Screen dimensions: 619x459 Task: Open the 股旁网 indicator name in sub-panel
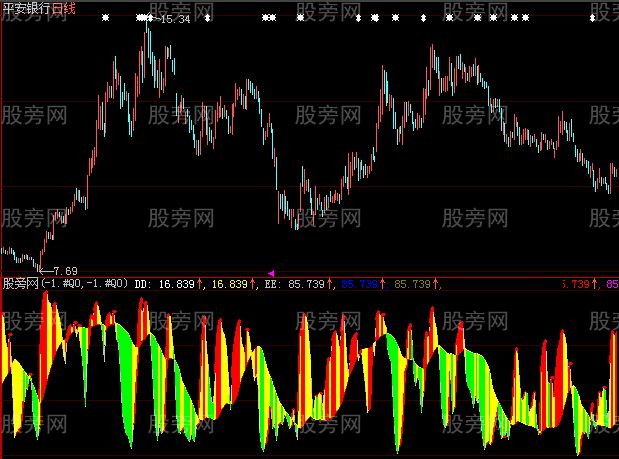point(19,284)
